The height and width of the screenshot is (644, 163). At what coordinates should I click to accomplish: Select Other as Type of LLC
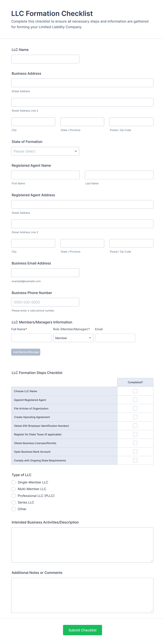[13, 509]
